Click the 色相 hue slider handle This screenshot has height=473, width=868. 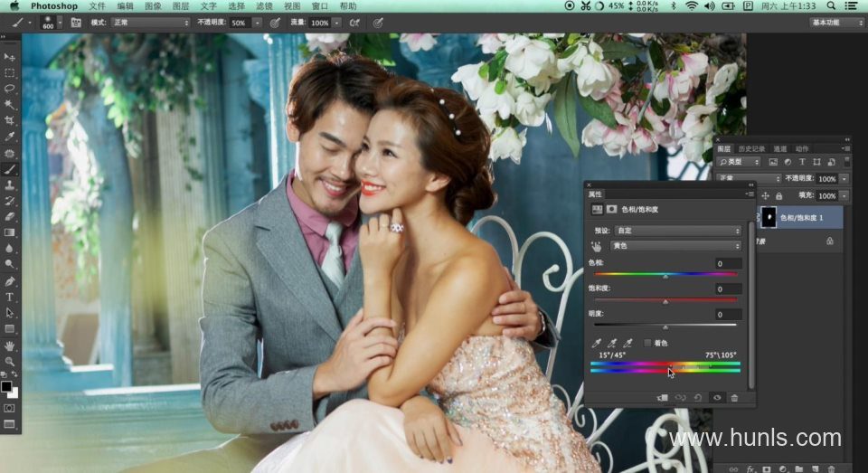pos(665,277)
